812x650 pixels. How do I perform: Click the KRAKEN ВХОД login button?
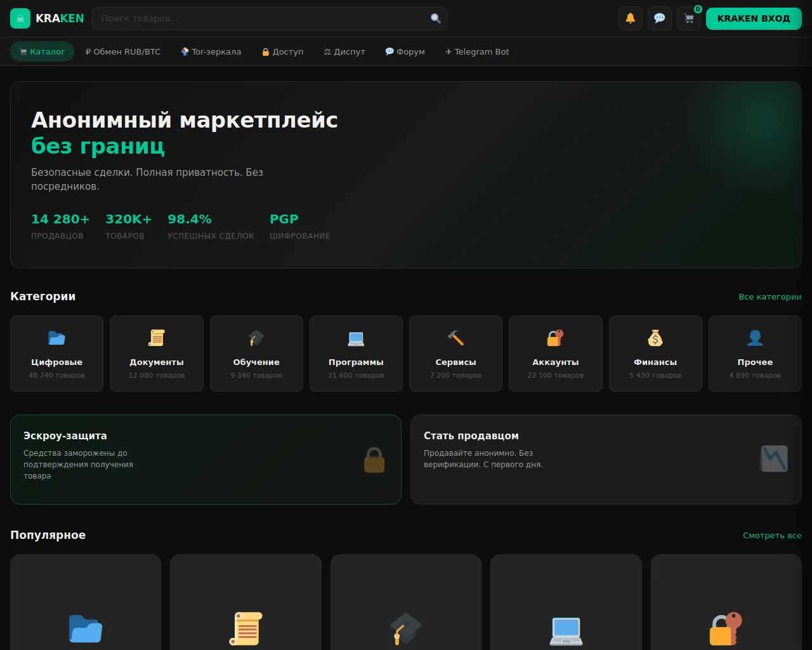pyautogui.click(x=754, y=18)
